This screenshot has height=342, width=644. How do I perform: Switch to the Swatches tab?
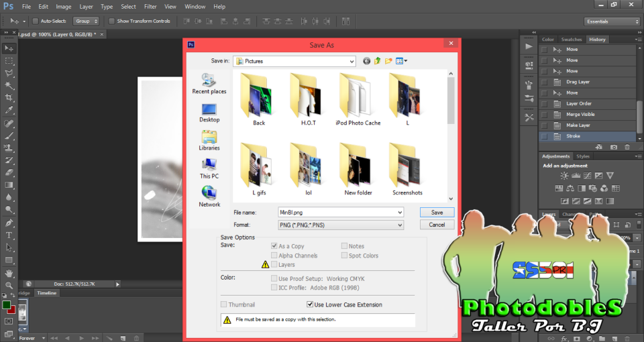[x=572, y=40]
